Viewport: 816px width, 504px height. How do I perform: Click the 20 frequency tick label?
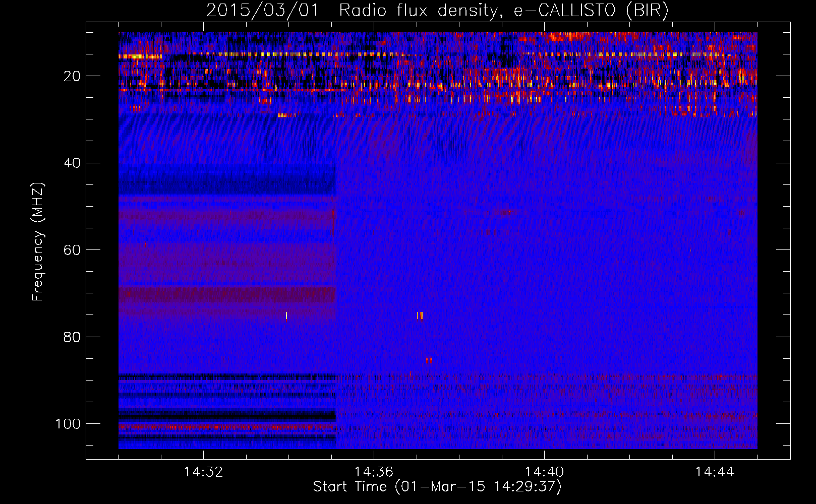click(x=72, y=76)
